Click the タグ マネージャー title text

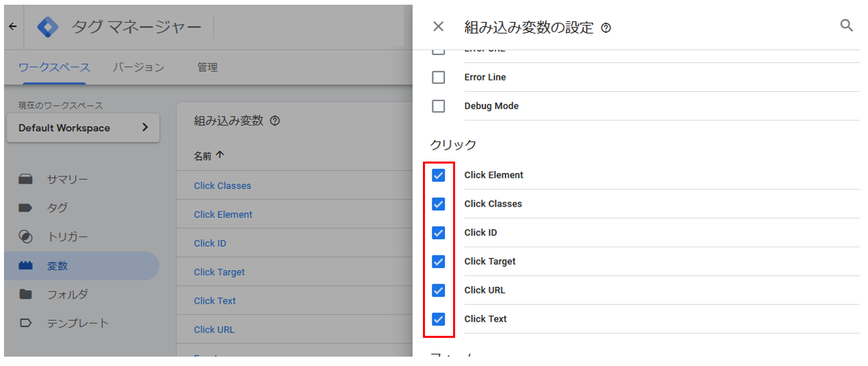[136, 27]
